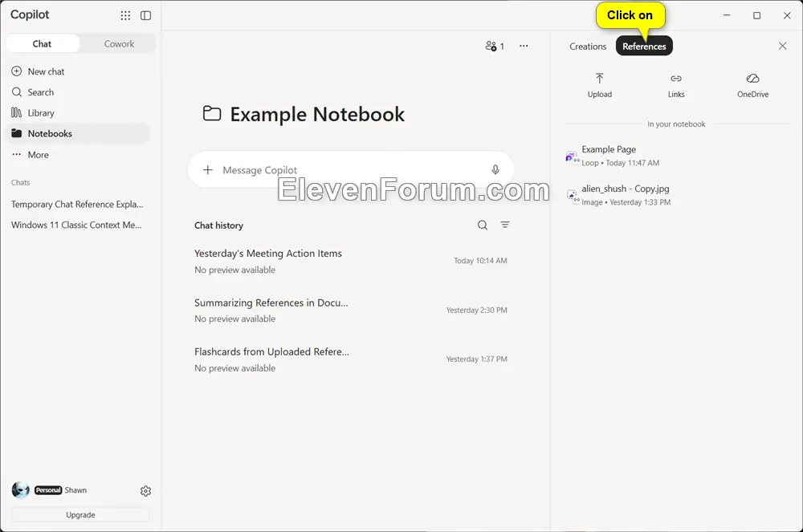Click the Notebooks folder icon
The width and height of the screenshot is (803, 532).
point(16,133)
